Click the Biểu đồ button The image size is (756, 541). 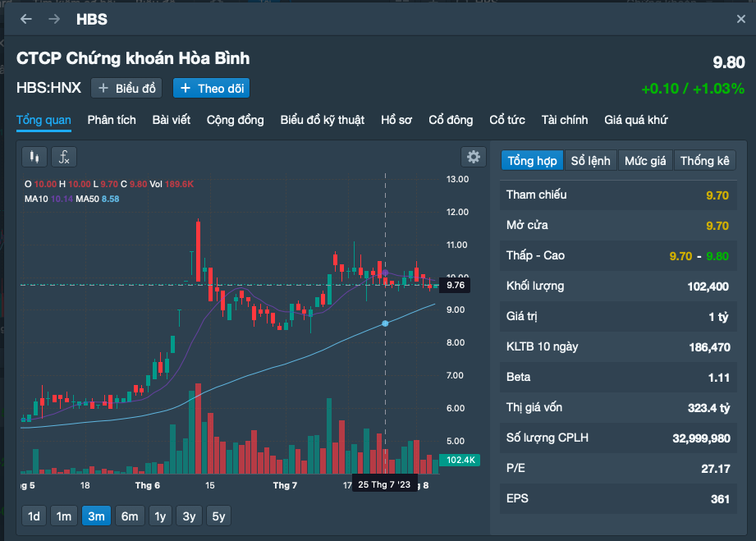[x=126, y=88]
